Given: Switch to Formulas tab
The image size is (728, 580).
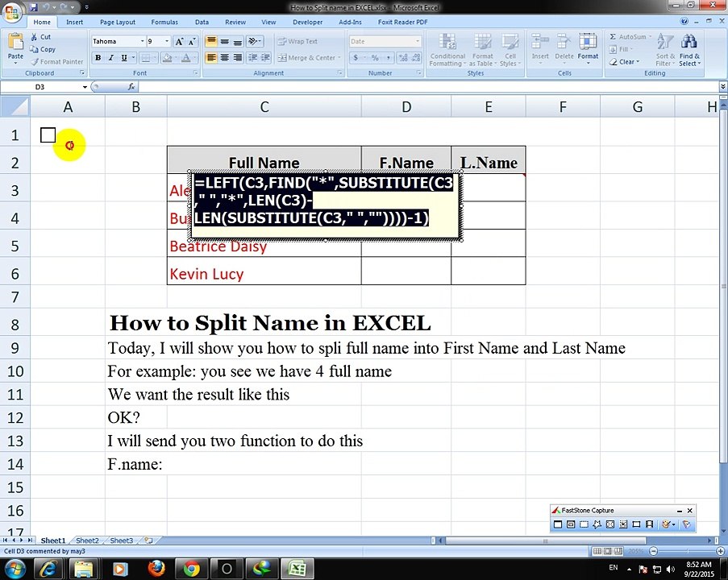Looking at the screenshot, I should click(x=164, y=22).
